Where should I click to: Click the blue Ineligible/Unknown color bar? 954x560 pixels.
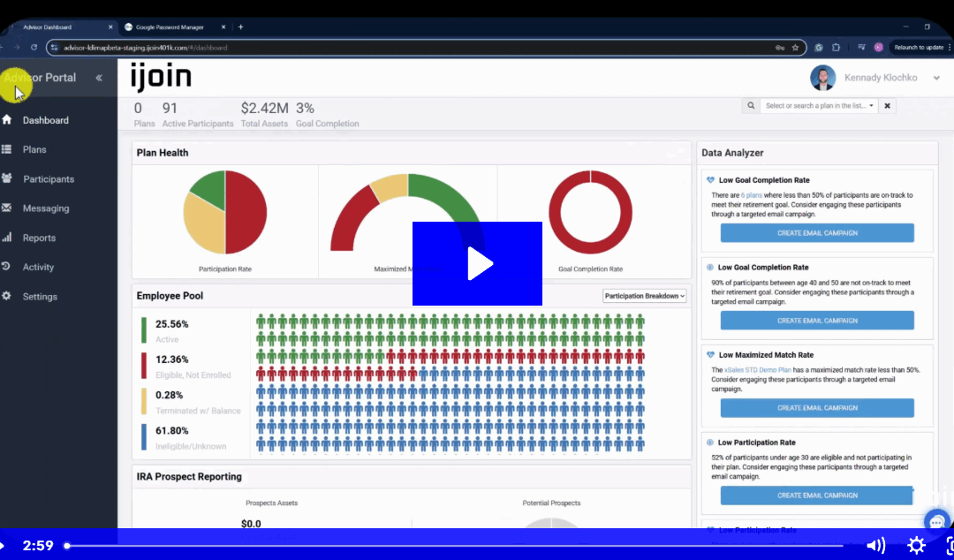[x=144, y=437]
